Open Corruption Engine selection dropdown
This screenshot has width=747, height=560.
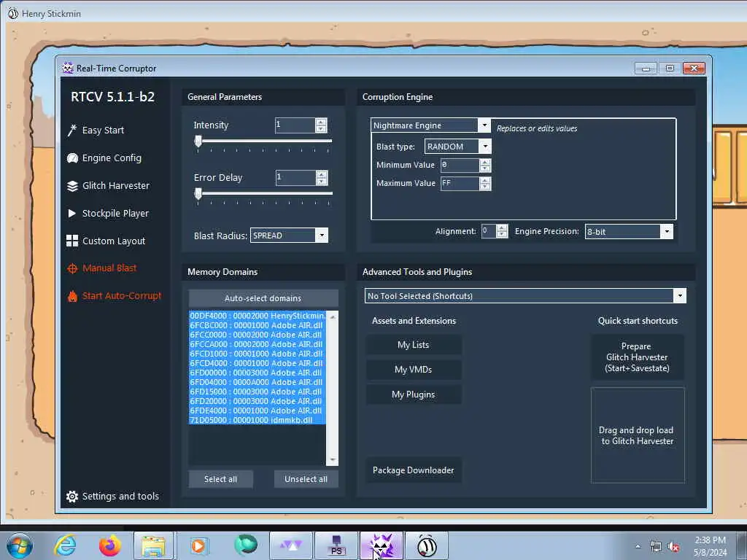pyautogui.click(x=484, y=125)
